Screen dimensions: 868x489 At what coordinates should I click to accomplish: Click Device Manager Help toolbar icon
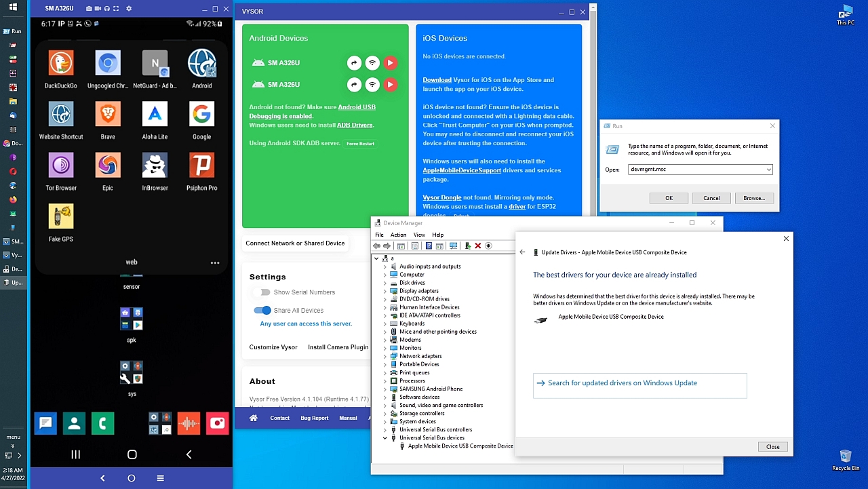[x=429, y=246]
